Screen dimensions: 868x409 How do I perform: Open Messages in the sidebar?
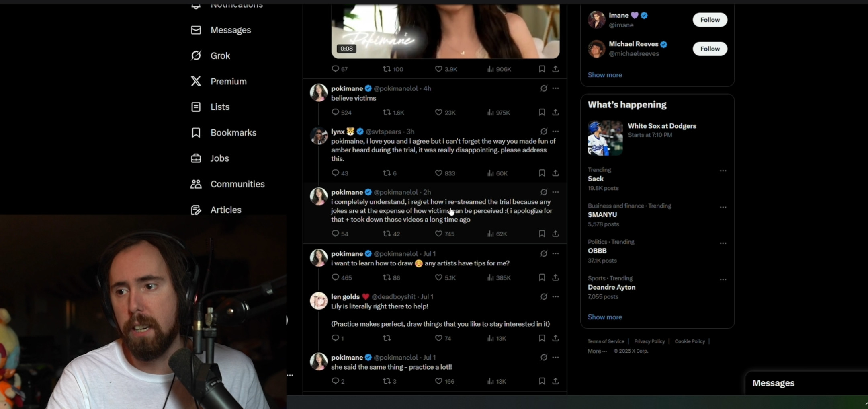coord(221,30)
